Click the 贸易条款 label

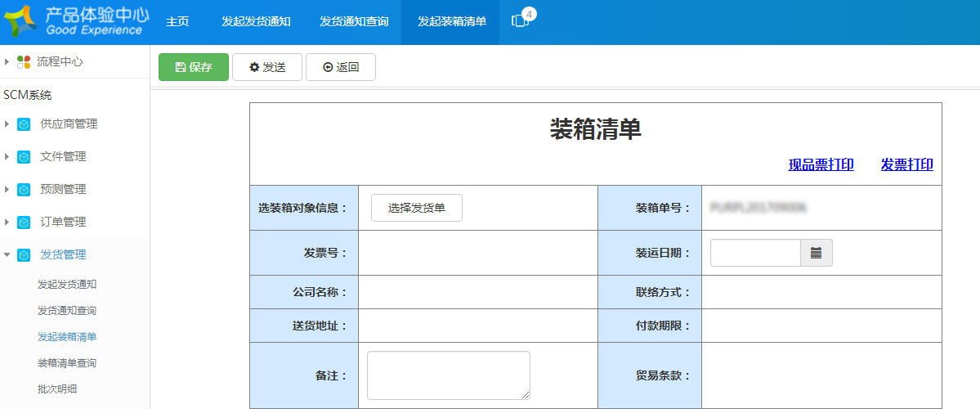[x=663, y=375]
